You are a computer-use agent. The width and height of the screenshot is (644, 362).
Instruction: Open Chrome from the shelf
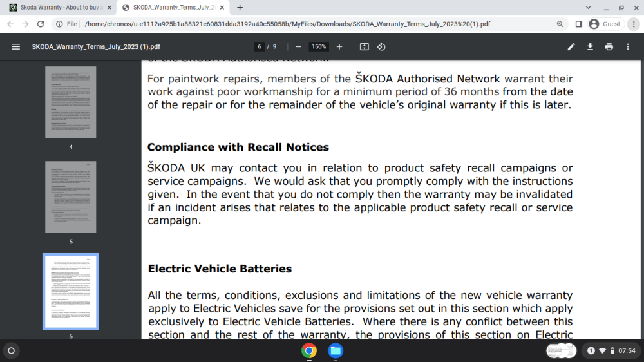click(309, 351)
